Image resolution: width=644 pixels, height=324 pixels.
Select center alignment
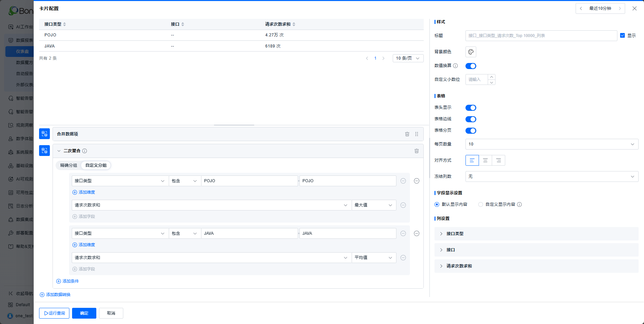click(485, 160)
